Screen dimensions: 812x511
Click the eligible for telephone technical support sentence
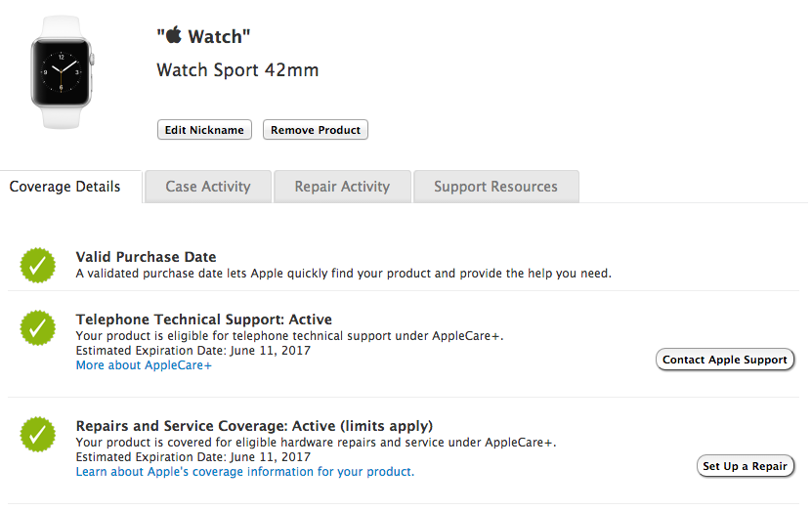point(289,336)
